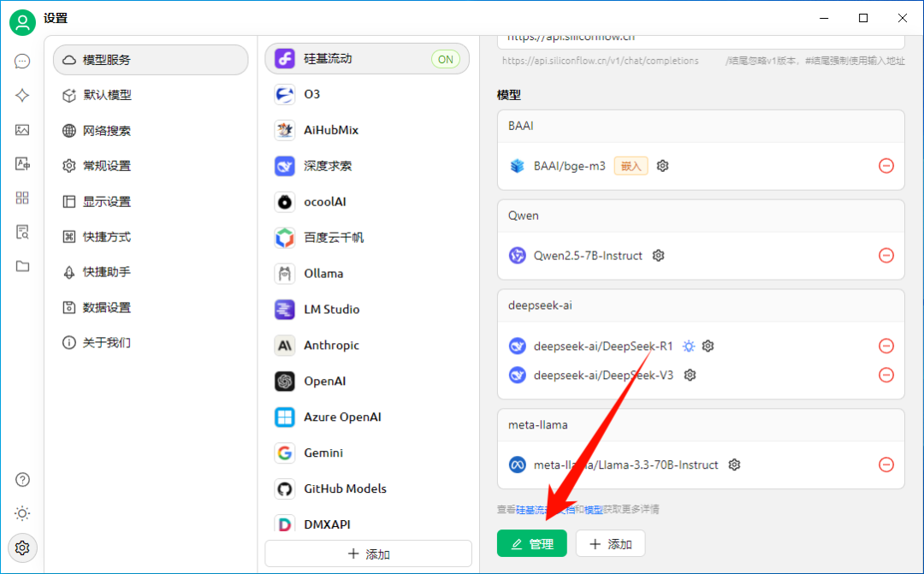924x574 pixels.
Task: Open the settings gear sidebar icon
Action: (22, 548)
